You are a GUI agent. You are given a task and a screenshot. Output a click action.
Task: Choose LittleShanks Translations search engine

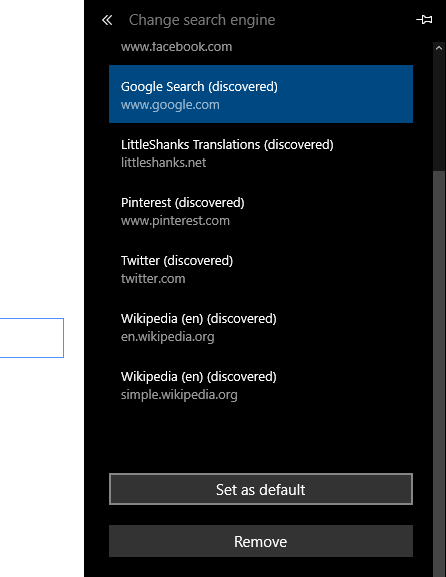pos(261,152)
